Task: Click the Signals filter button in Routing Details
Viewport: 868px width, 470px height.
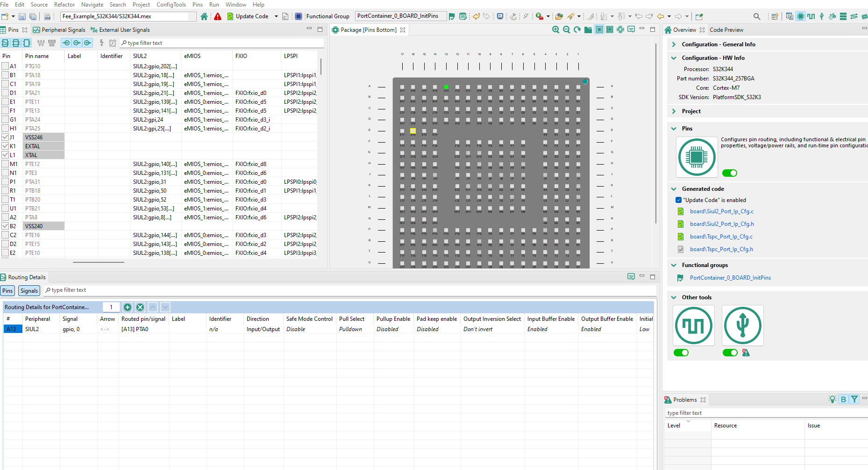Action: pyautogui.click(x=29, y=291)
